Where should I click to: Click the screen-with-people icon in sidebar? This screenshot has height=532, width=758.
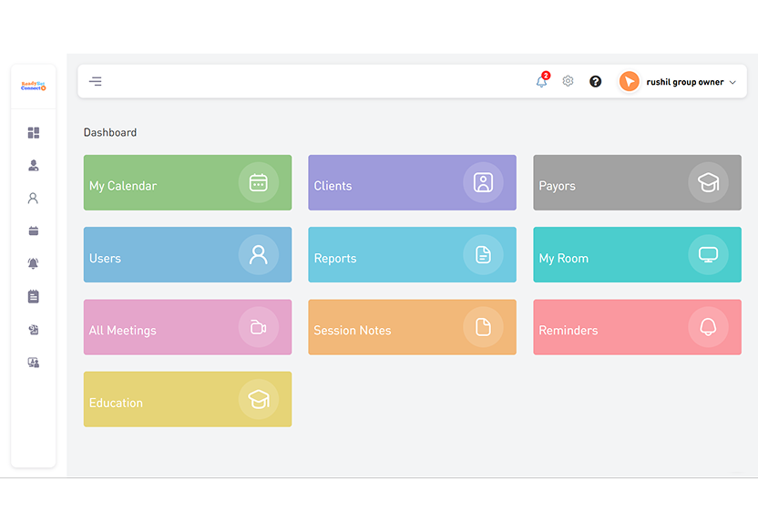click(x=34, y=363)
